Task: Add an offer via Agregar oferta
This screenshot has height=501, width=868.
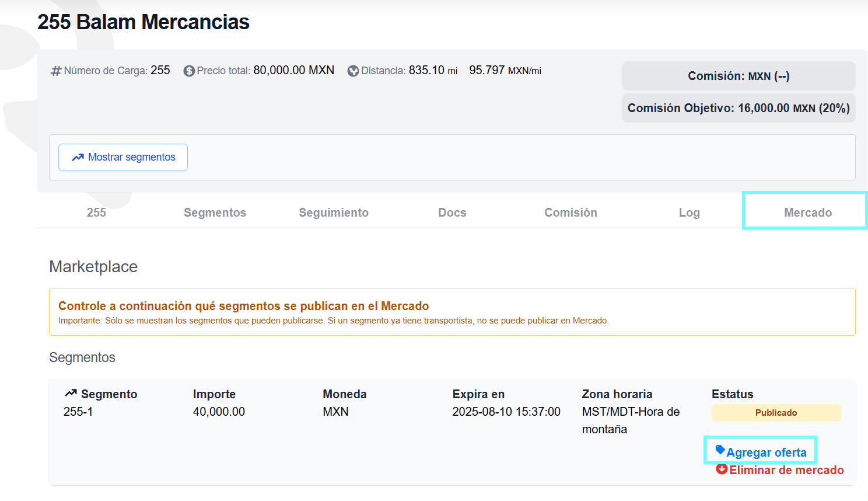Action: [761, 452]
